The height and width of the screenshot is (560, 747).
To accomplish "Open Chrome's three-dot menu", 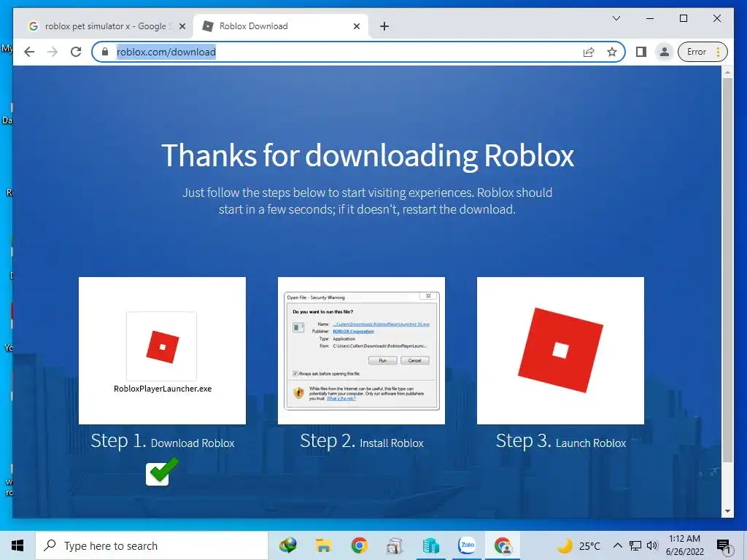I will tap(718, 52).
